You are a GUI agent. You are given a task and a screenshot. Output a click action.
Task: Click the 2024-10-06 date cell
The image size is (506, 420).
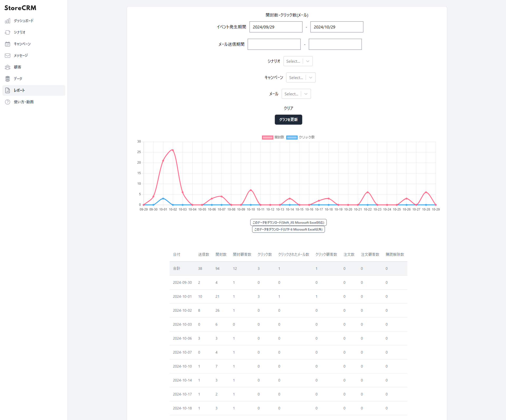pyautogui.click(x=182, y=338)
